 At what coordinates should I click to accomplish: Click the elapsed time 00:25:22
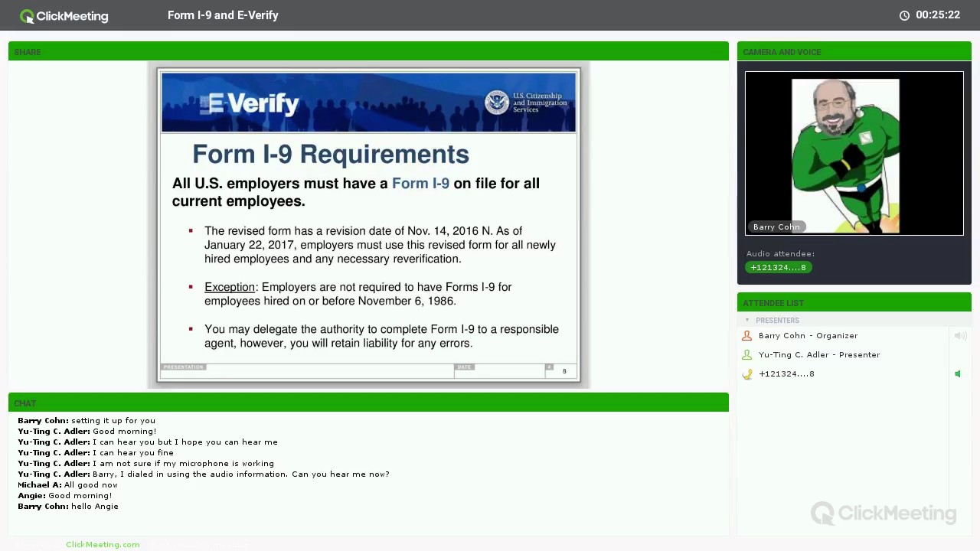coord(938,15)
